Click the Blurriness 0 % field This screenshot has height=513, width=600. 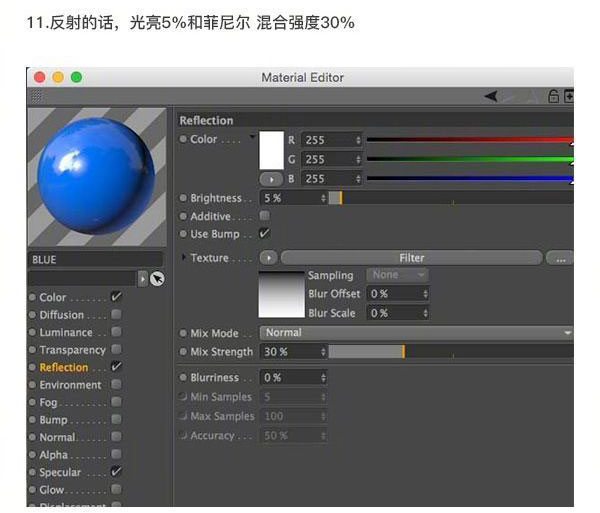[293, 378]
